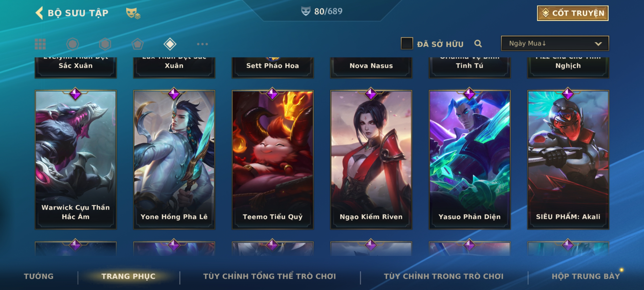Switch to the Tướng tab
644x290 pixels.
point(39,276)
